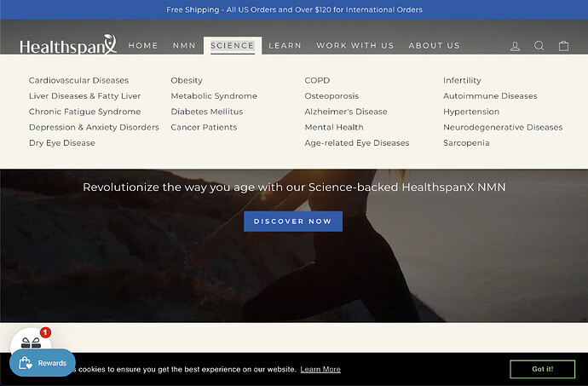The width and height of the screenshot is (588, 386).
Task: Go to Cancer Patients link
Action: pos(204,128)
